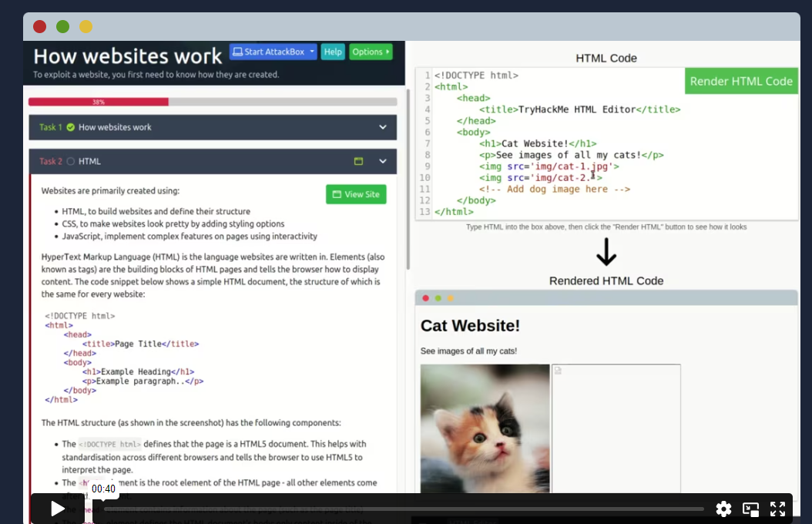Click the yellow dot in outer title bar
The height and width of the screenshot is (524, 812).
coord(86,26)
